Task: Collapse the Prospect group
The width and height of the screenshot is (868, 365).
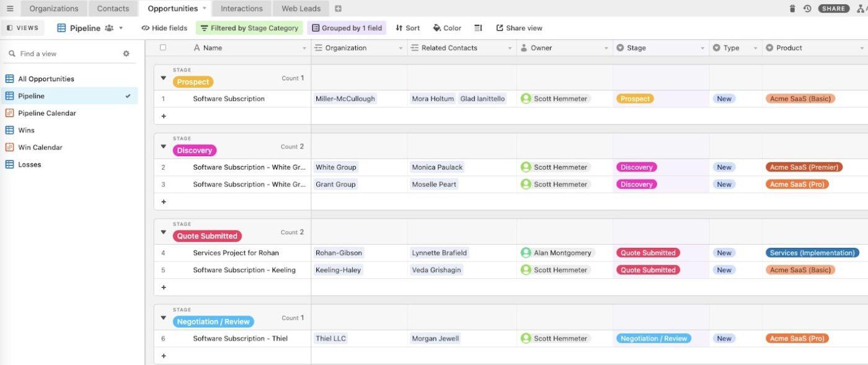Action: click(x=164, y=78)
